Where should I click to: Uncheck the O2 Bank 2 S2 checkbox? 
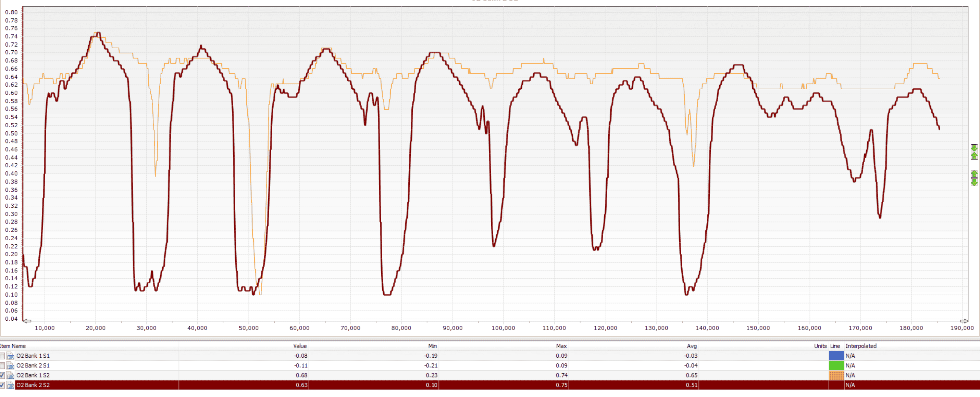(2, 385)
